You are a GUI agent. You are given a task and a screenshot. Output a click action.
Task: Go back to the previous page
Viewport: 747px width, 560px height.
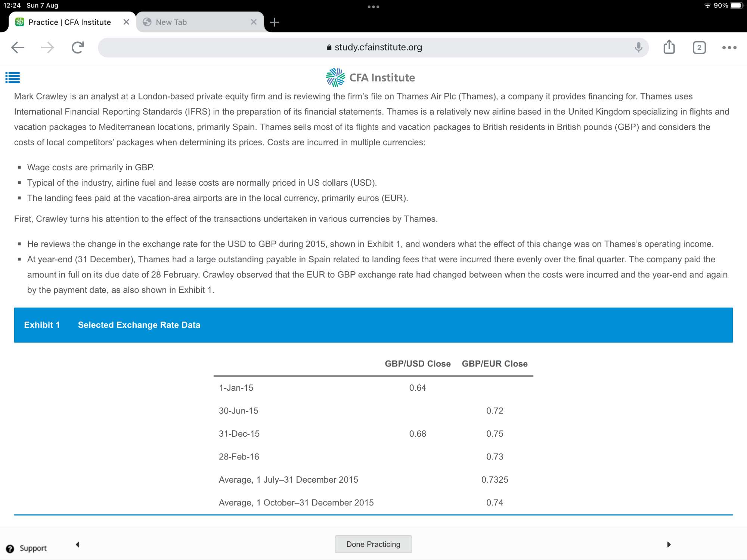click(18, 47)
